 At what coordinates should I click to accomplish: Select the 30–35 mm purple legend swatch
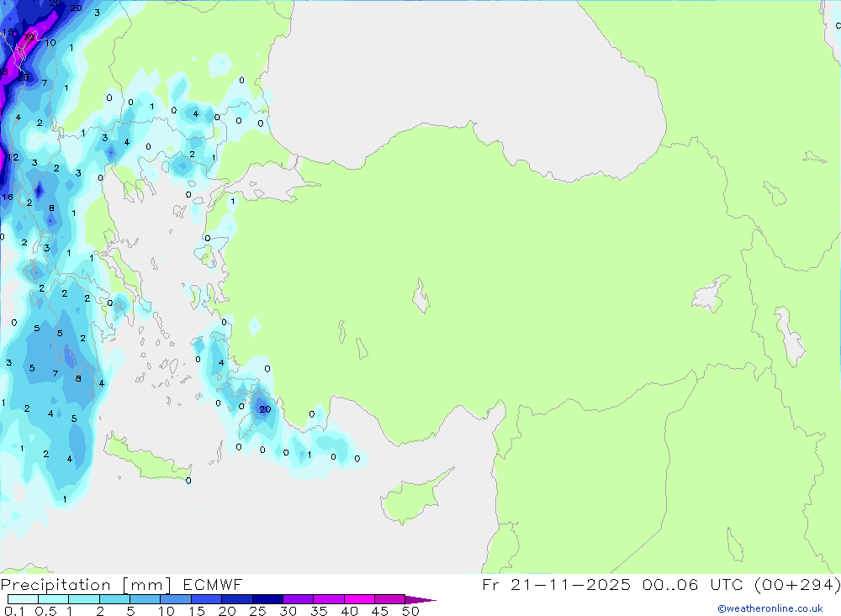(299, 599)
